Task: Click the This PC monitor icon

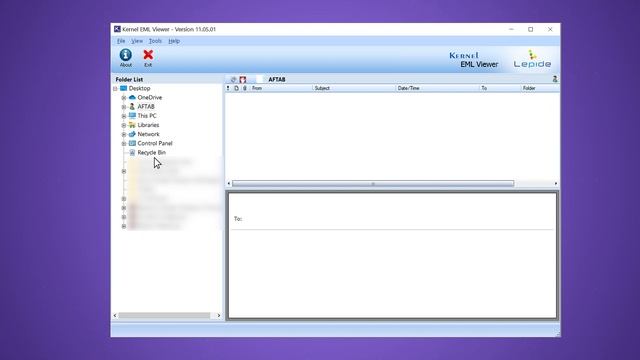Action: point(132,116)
